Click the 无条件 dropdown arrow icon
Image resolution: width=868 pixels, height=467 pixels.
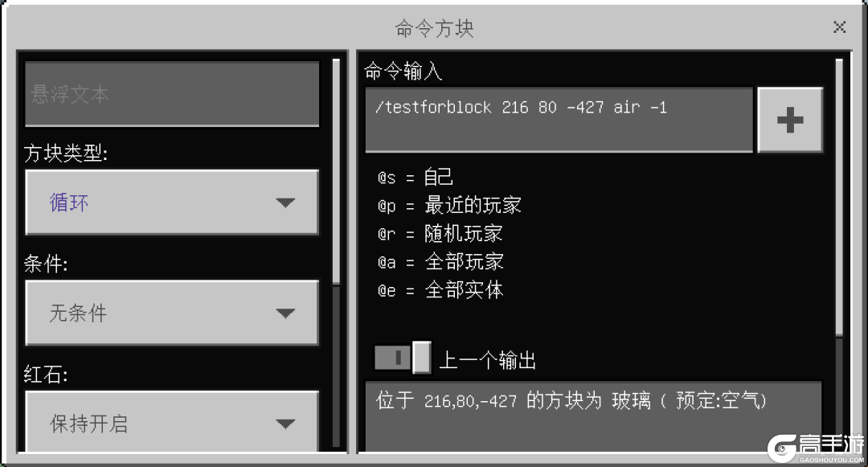point(285,313)
